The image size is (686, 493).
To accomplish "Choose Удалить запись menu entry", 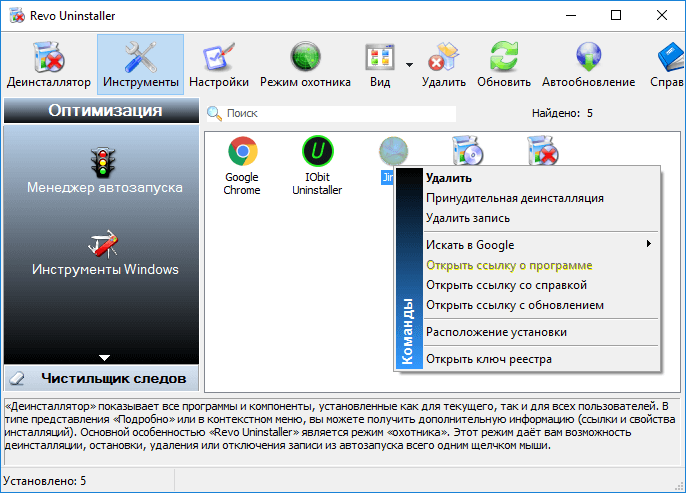I will tap(542, 218).
